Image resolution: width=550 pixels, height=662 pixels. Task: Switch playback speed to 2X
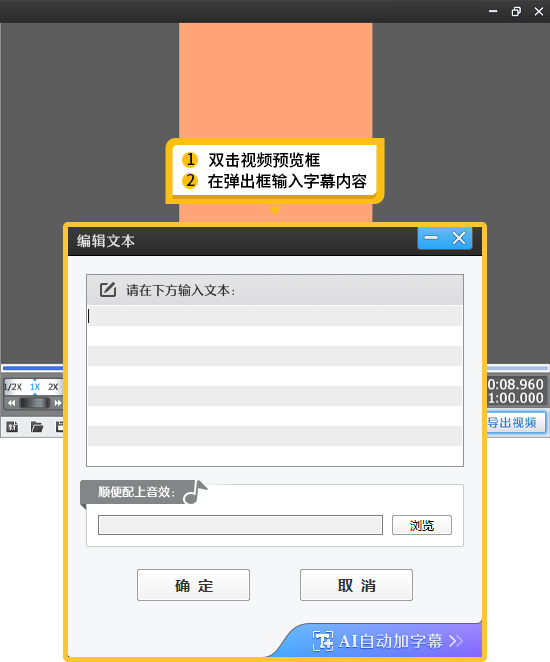tap(53, 387)
